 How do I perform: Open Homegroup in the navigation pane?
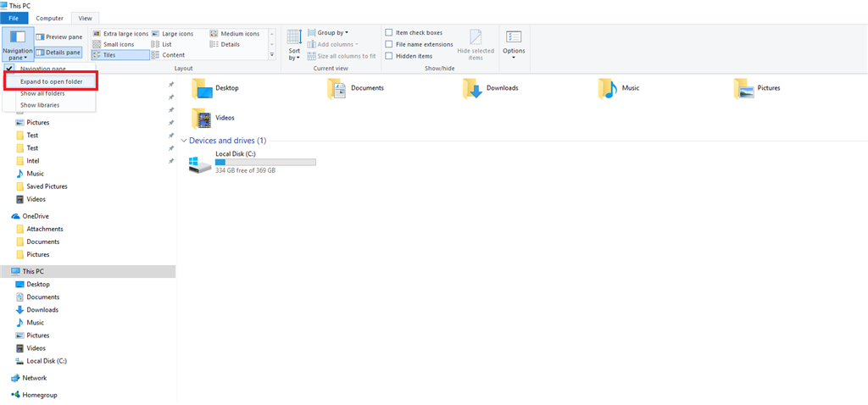[40, 395]
